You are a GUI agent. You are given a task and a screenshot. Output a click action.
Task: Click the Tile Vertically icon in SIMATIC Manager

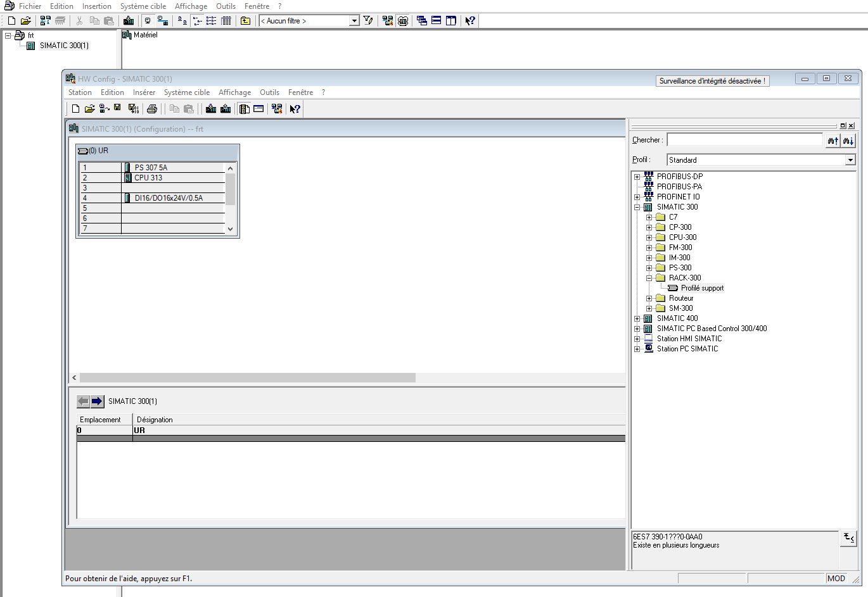pos(451,21)
